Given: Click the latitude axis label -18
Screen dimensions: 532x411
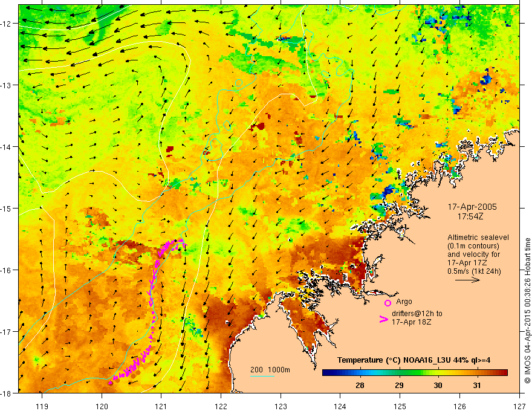Looking at the screenshot, I should [x=7, y=393].
